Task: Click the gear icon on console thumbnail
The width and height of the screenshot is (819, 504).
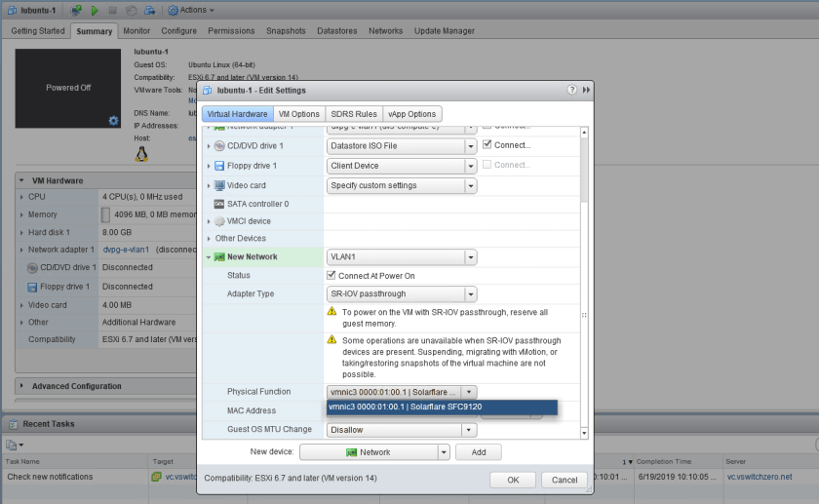Action: 113,121
